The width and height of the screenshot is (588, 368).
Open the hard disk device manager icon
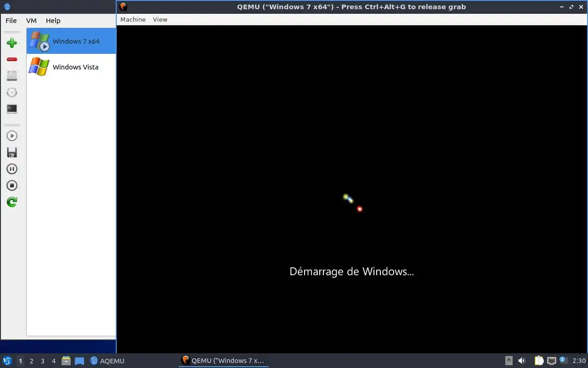12,76
